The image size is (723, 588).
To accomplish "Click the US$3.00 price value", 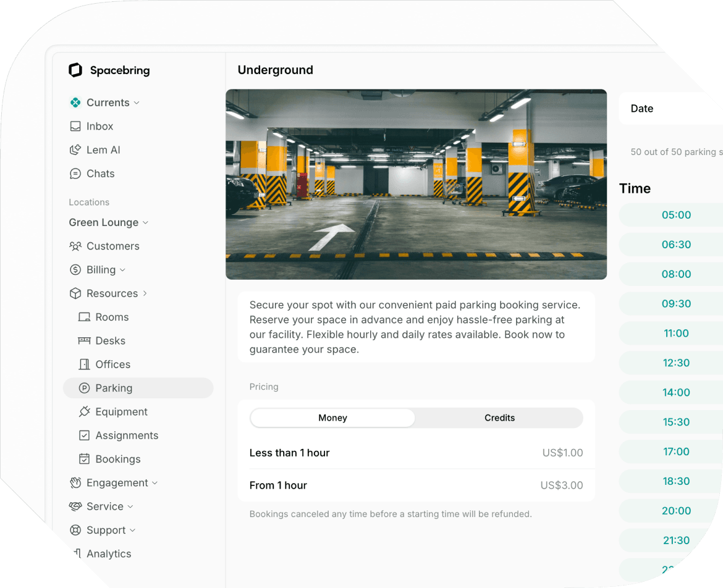I will (562, 485).
